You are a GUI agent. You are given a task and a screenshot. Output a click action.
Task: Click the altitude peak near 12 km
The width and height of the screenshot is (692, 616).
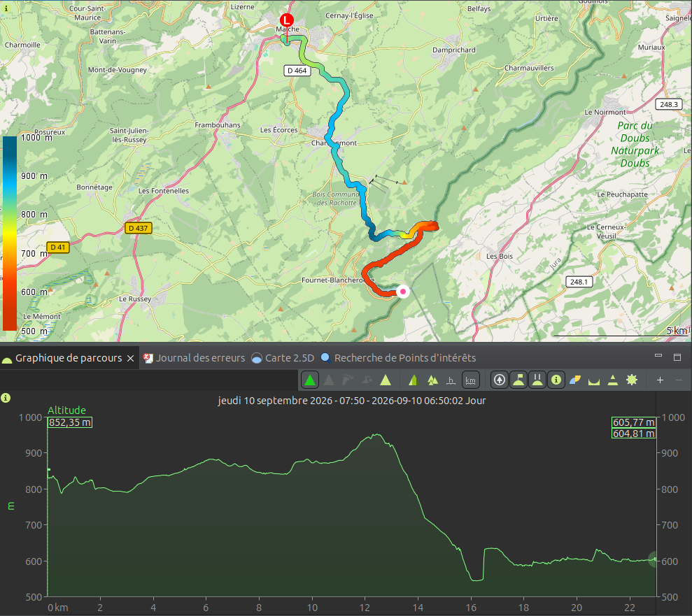(377, 435)
